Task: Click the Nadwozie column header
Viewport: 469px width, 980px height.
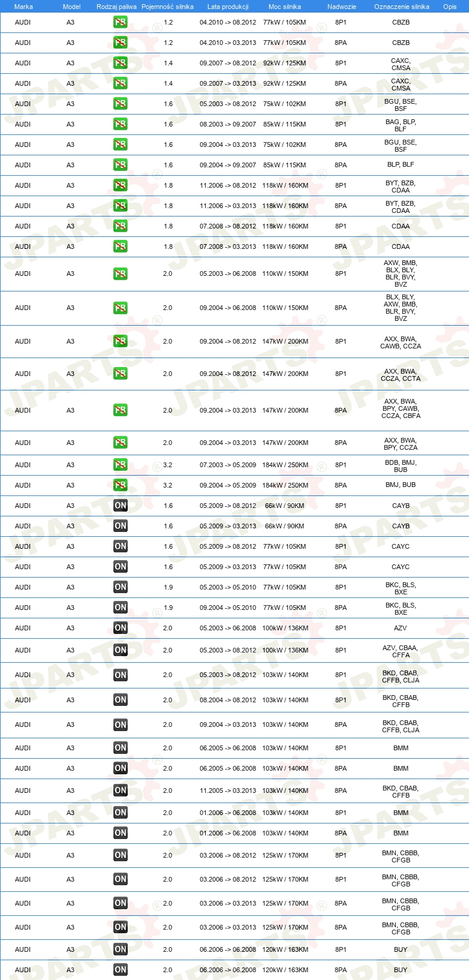Action: tap(341, 7)
